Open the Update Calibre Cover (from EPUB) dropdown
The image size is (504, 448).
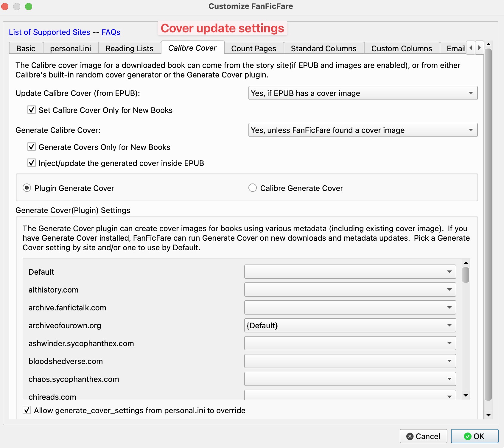[x=363, y=93]
